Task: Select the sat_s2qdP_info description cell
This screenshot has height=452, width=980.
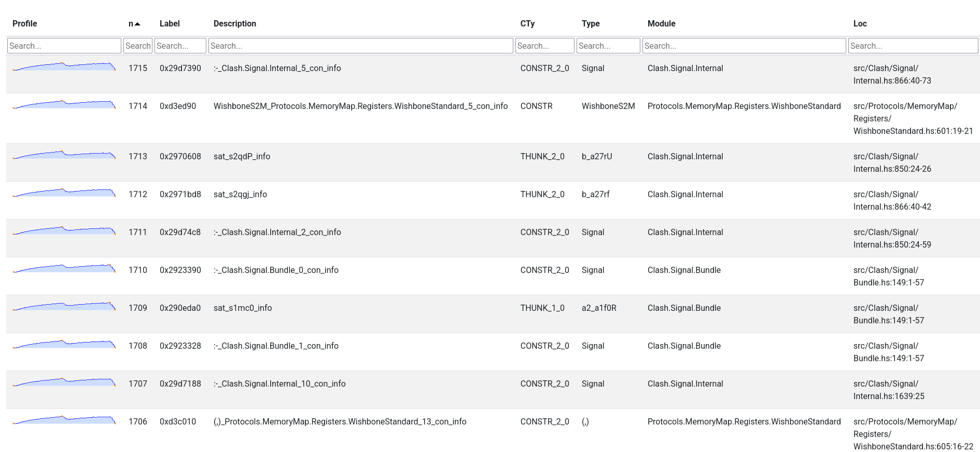Action: click(x=242, y=157)
